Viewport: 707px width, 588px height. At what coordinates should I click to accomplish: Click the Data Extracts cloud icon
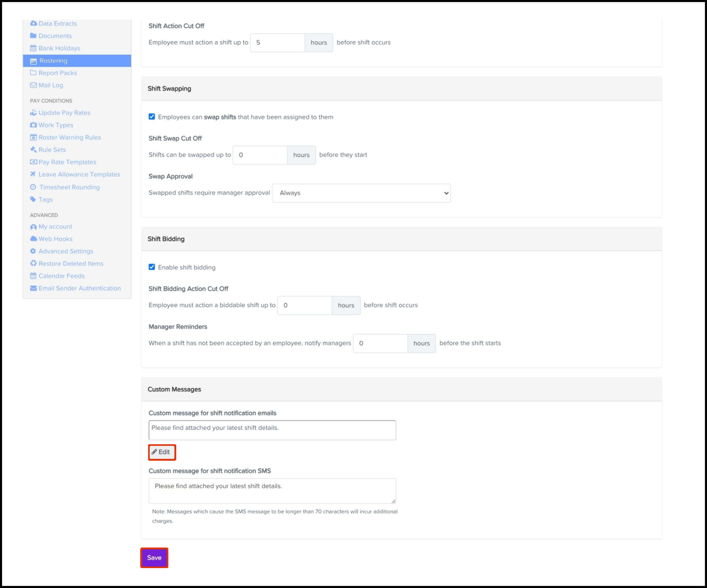coord(33,23)
